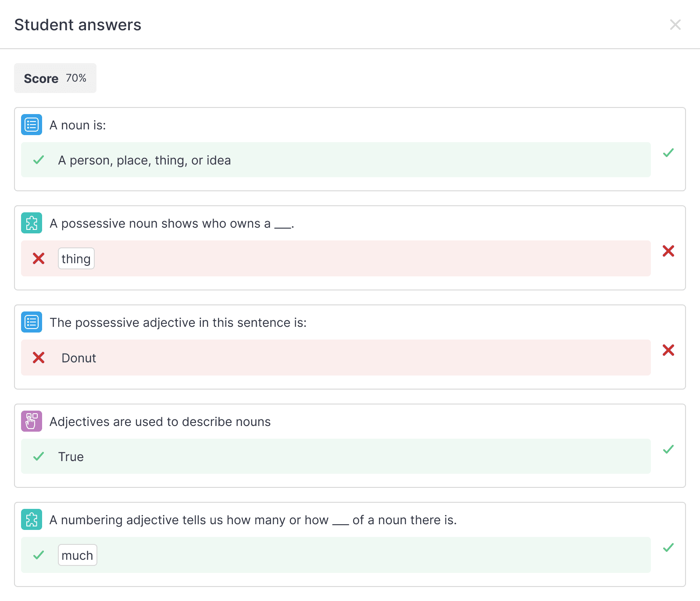700x601 pixels.
Task: Click the 'True' answer text
Action: point(71,457)
